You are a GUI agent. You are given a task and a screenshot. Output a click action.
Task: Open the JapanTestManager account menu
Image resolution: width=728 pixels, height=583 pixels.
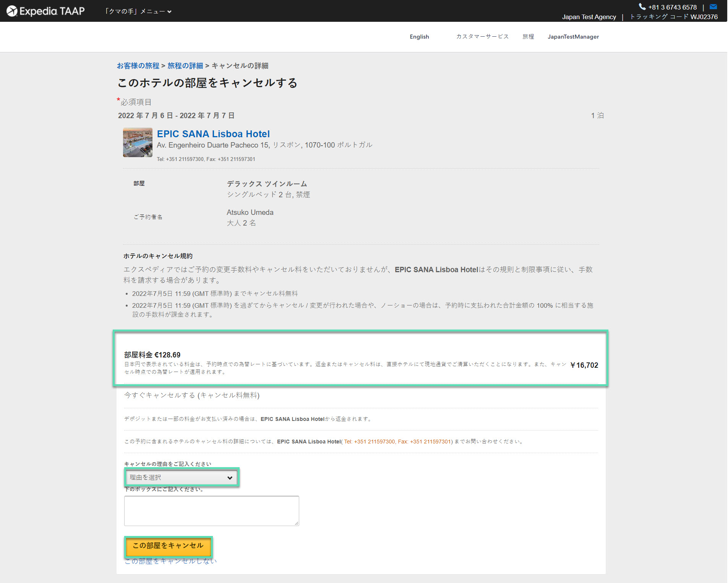573,37
